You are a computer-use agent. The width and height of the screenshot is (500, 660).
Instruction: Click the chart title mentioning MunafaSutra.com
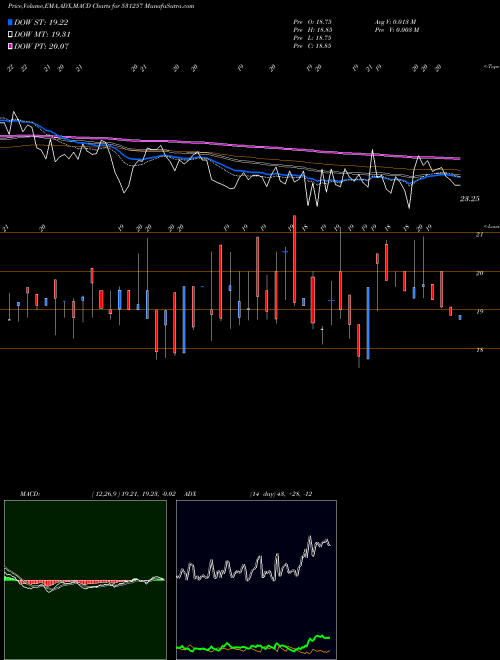pos(101,6)
